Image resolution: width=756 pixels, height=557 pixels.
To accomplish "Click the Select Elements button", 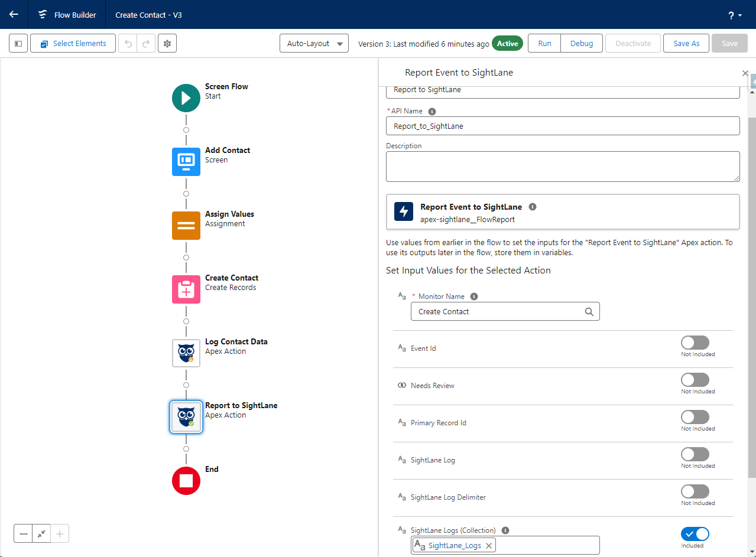I will click(x=73, y=44).
